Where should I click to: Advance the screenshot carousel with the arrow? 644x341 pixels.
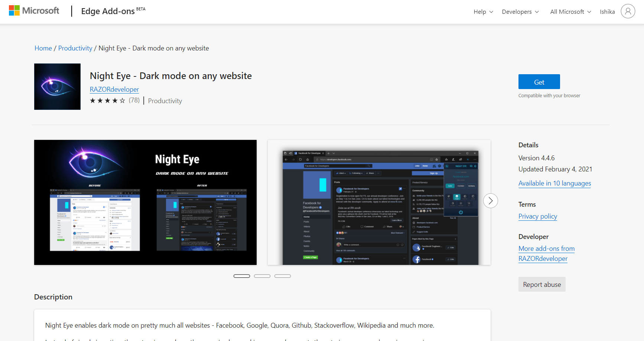pos(491,200)
